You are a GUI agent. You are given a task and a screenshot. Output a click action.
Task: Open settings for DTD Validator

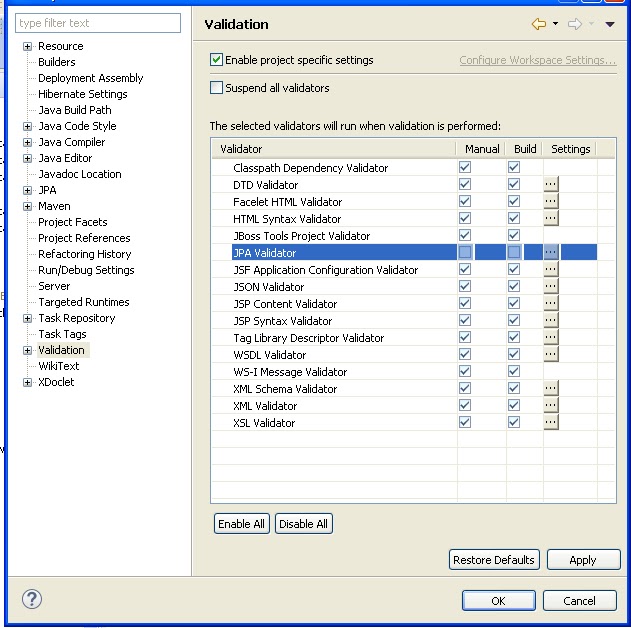point(551,185)
